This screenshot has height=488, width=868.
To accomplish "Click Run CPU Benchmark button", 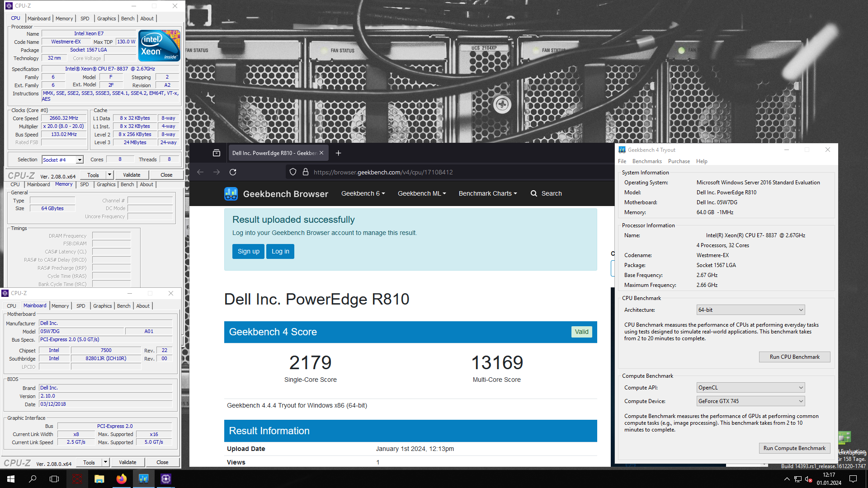I will (794, 357).
